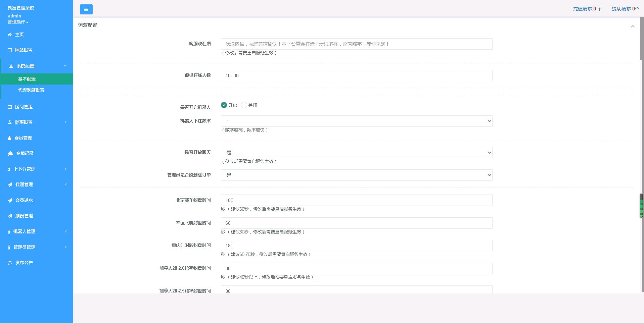Open the 管理员是否能删除订单 dropdown
The image size is (644, 324).
point(356,175)
